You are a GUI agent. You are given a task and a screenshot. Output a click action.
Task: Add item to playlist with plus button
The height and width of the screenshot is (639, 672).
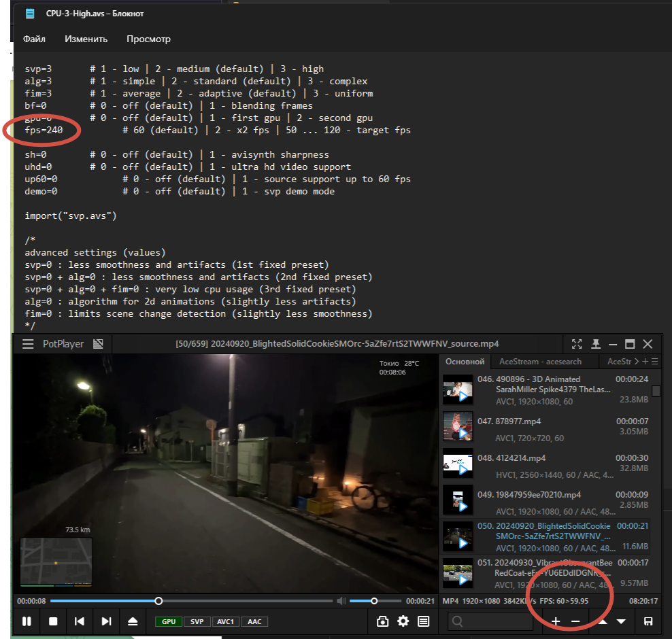(x=556, y=621)
